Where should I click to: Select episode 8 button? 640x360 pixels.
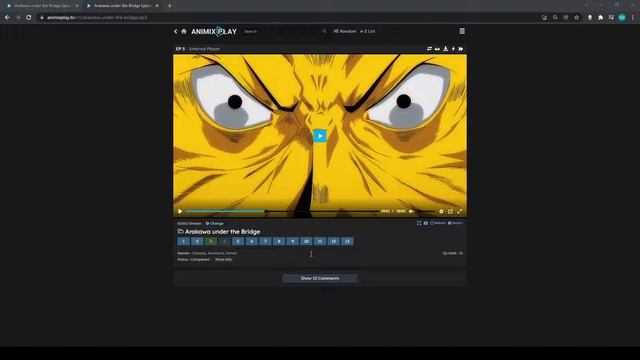pyautogui.click(x=279, y=241)
